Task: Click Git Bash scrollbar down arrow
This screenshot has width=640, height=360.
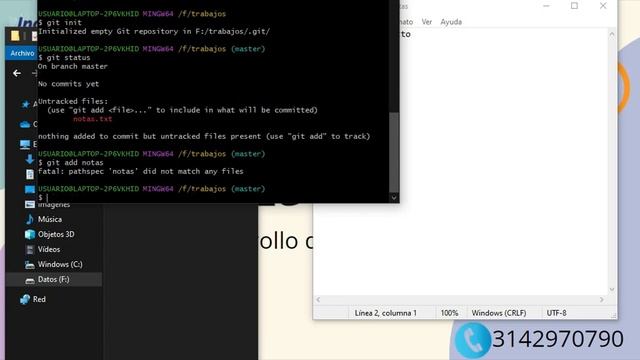Action: (394, 198)
